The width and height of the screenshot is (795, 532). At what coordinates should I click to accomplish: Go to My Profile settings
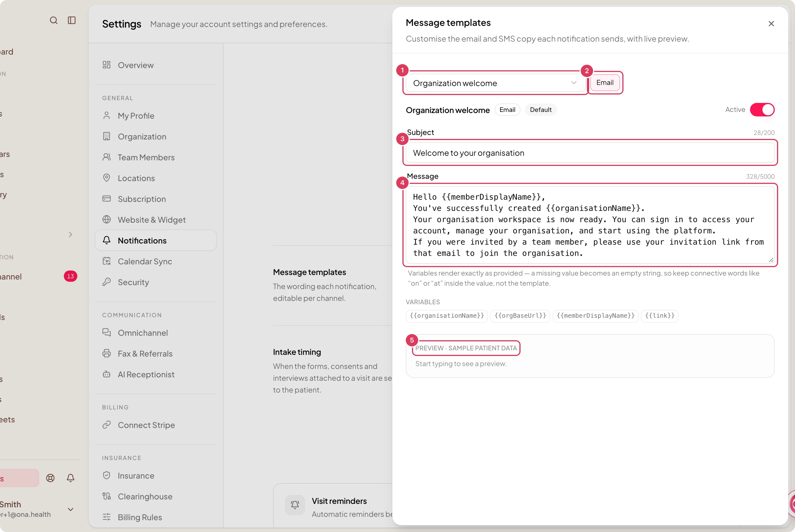click(x=156, y=116)
